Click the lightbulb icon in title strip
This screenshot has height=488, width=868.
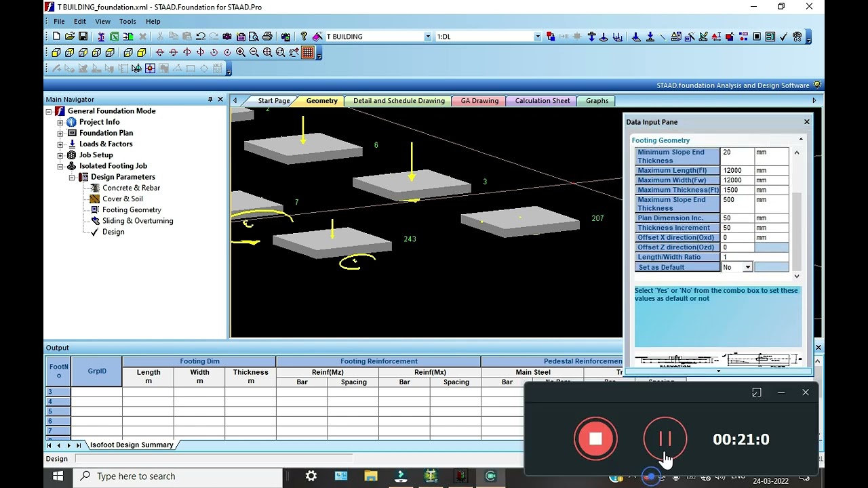(816, 85)
